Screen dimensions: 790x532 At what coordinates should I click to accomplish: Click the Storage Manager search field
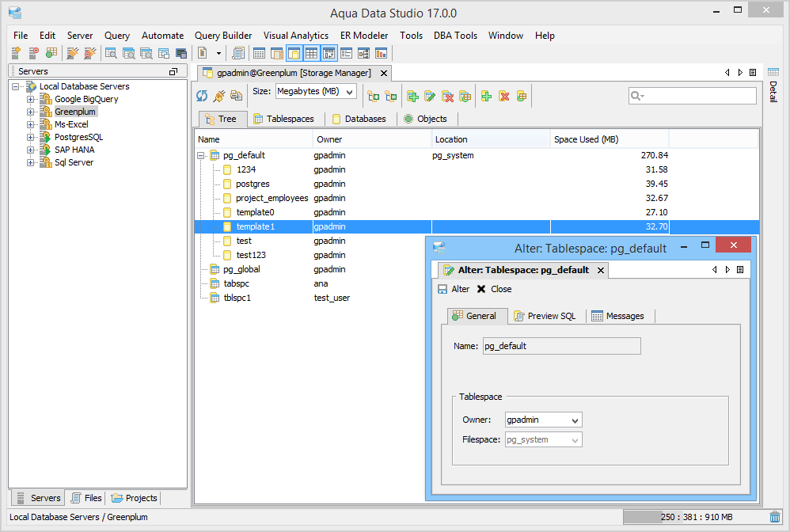pyautogui.click(x=693, y=96)
